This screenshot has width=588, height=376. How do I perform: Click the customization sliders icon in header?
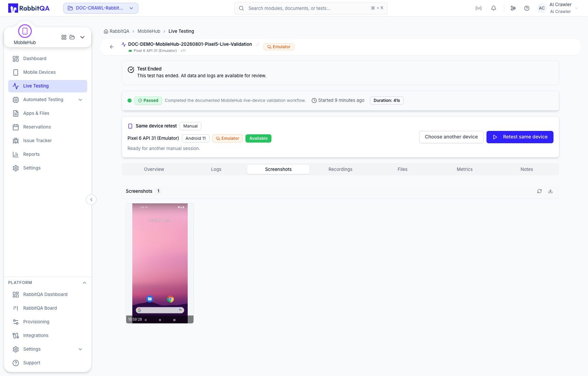pyautogui.click(x=513, y=8)
